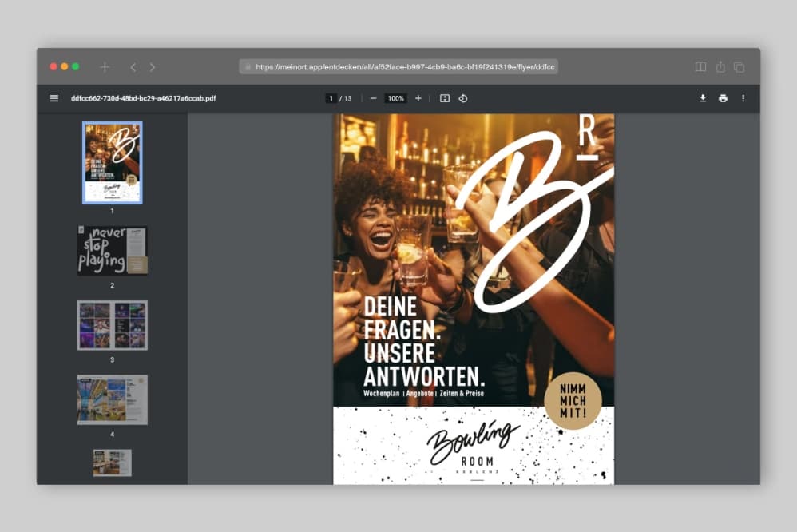The width and height of the screenshot is (797, 532).
Task: Open page 5 thumbnail in sidebar
Action: [113, 463]
